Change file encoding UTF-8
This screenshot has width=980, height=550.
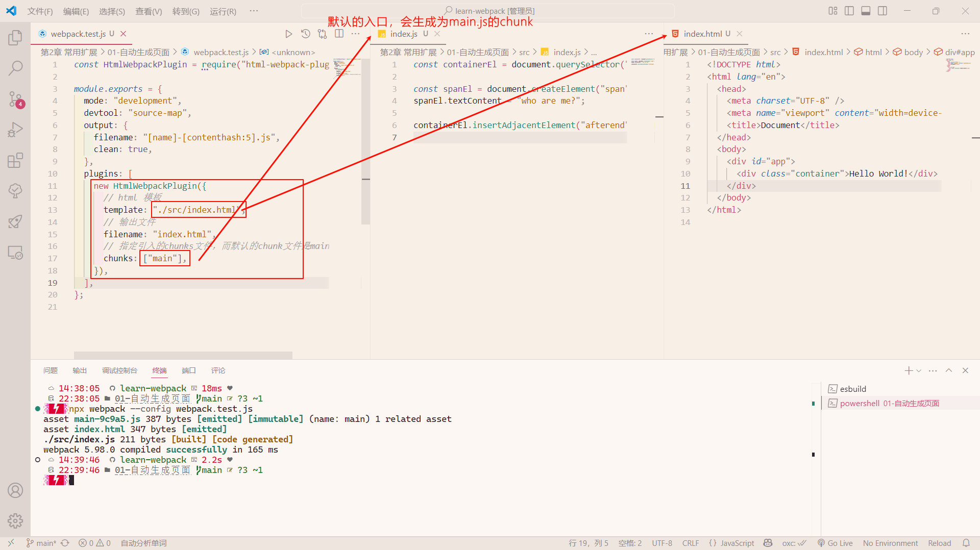pyautogui.click(x=662, y=543)
